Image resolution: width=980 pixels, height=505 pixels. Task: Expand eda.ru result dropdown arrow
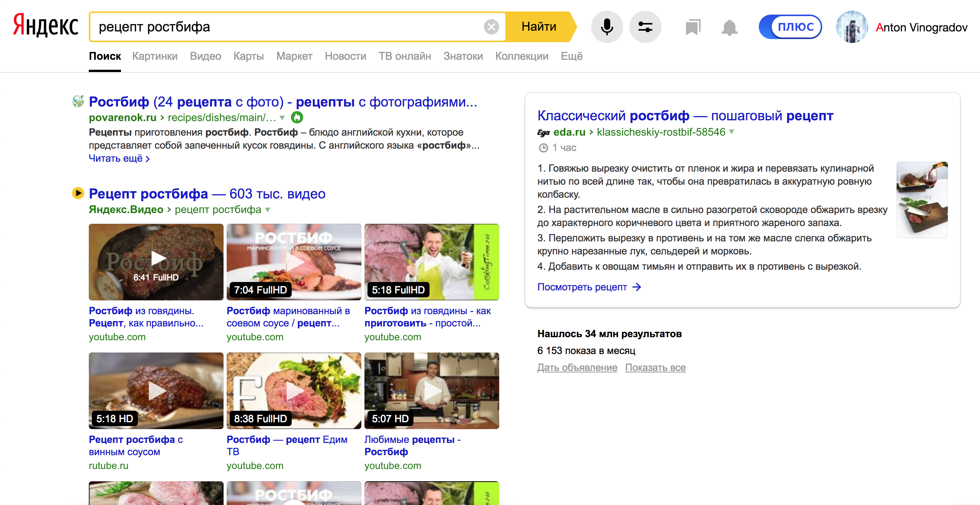click(x=732, y=132)
